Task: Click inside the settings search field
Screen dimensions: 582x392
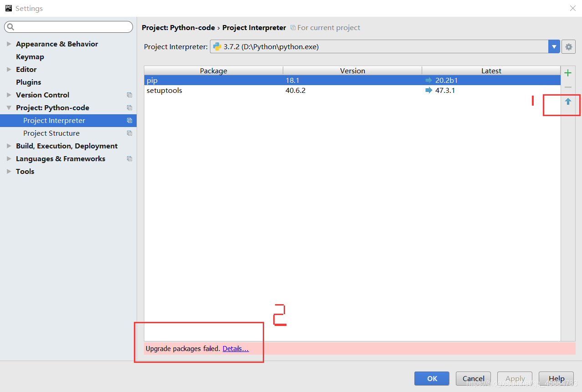Action: click(x=68, y=27)
